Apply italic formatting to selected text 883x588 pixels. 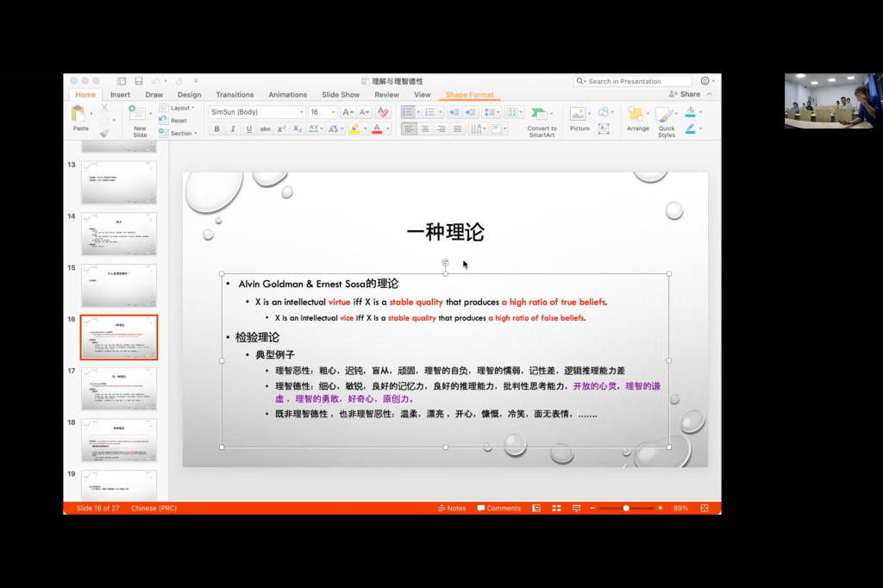[231, 128]
